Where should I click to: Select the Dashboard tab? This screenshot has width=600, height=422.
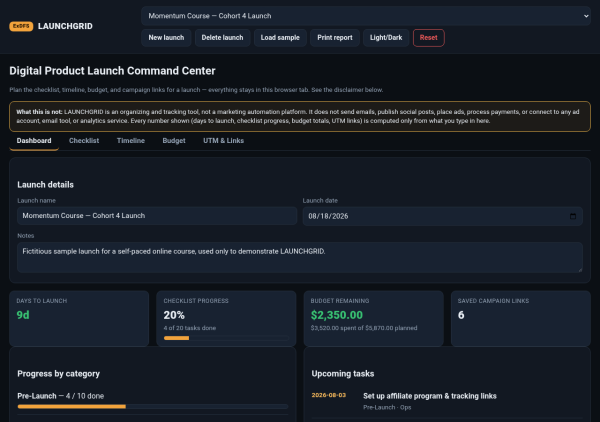pos(34,141)
